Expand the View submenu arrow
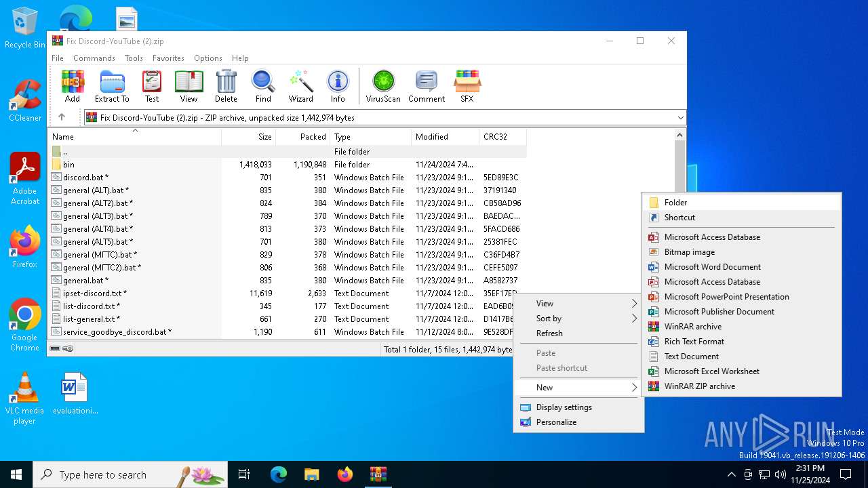868x488 pixels. [635, 304]
